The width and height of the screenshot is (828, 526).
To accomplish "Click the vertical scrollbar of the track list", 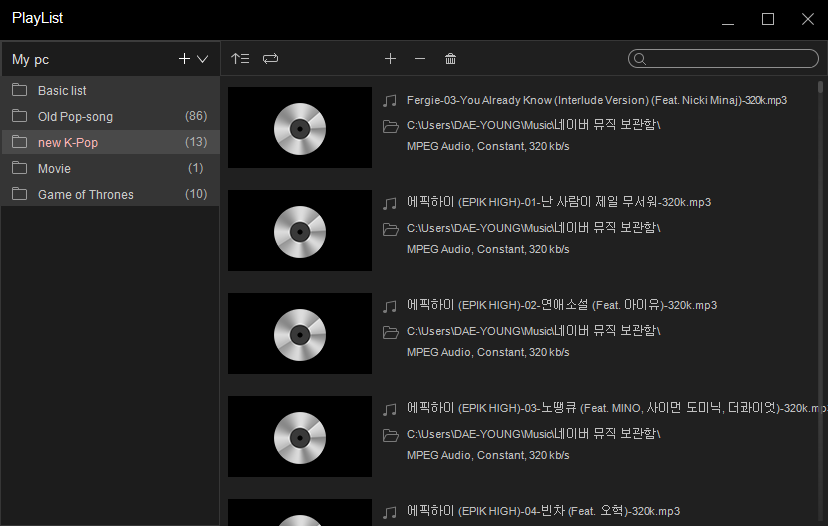I will 820,300.
